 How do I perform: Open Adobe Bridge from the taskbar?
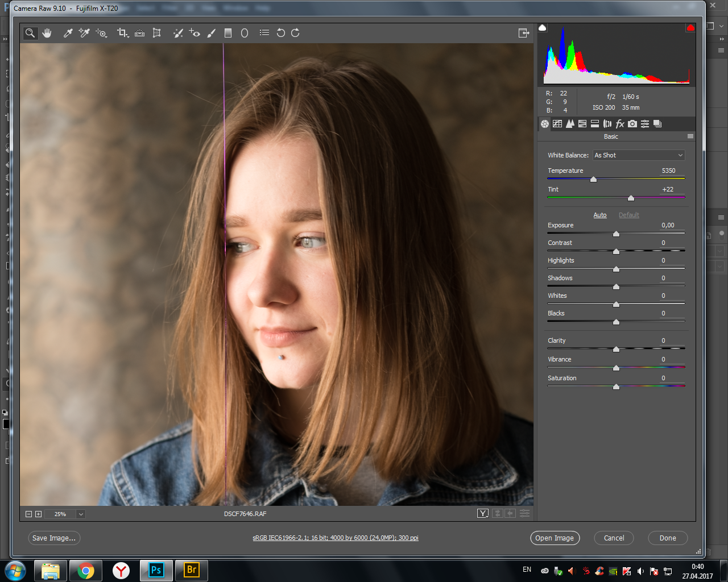pyautogui.click(x=192, y=570)
